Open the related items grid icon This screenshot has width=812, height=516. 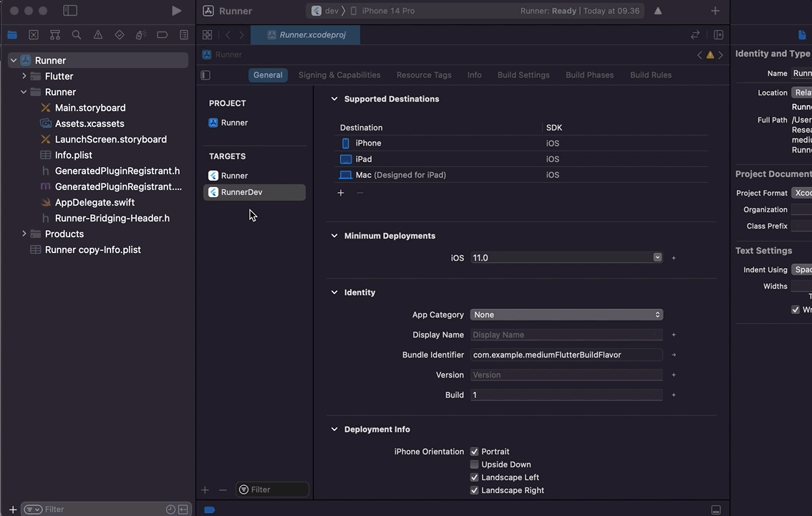[207, 34]
